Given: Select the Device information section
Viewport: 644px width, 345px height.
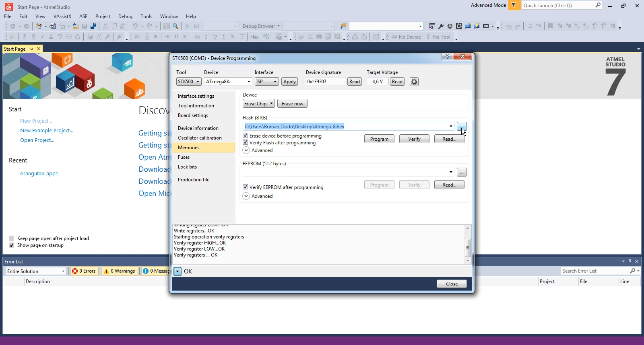Looking at the screenshot, I should tap(204, 128).
